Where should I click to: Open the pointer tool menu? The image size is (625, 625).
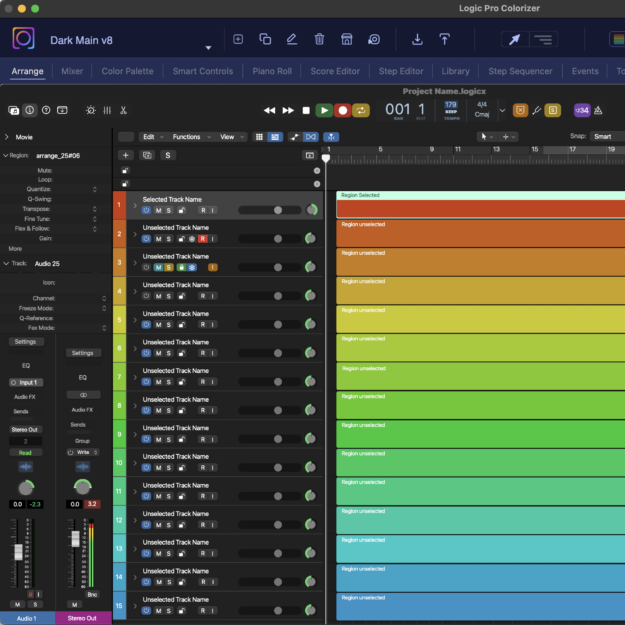tap(487, 137)
